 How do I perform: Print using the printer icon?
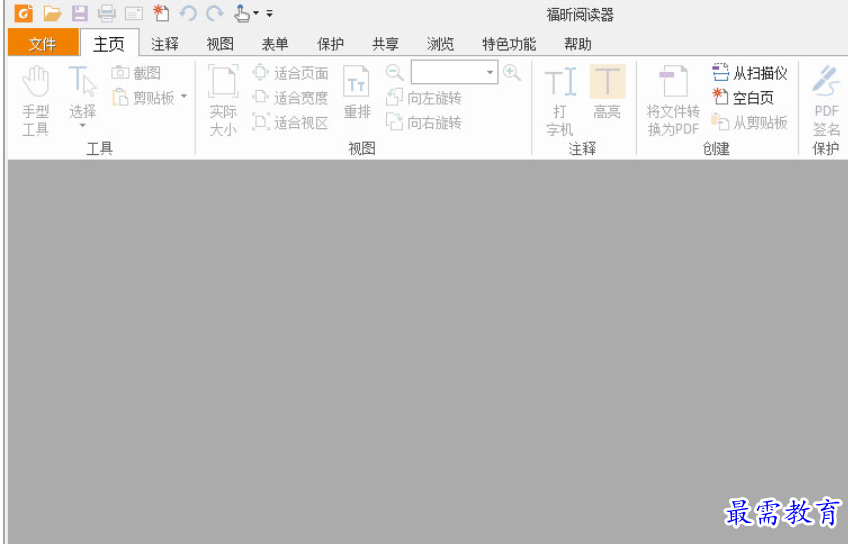[107, 13]
